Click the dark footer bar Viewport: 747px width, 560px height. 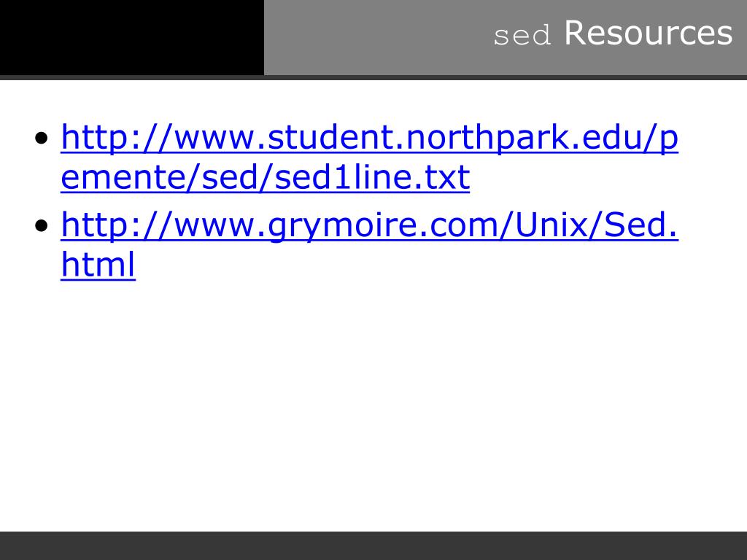click(x=373, y=545)
